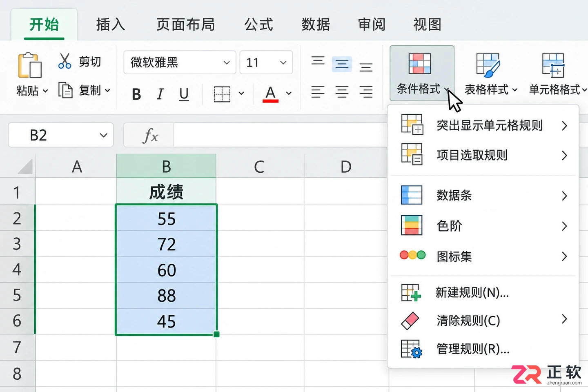Apply the red font color
This screenshot has width=588, height=392.
coord(270,94)
